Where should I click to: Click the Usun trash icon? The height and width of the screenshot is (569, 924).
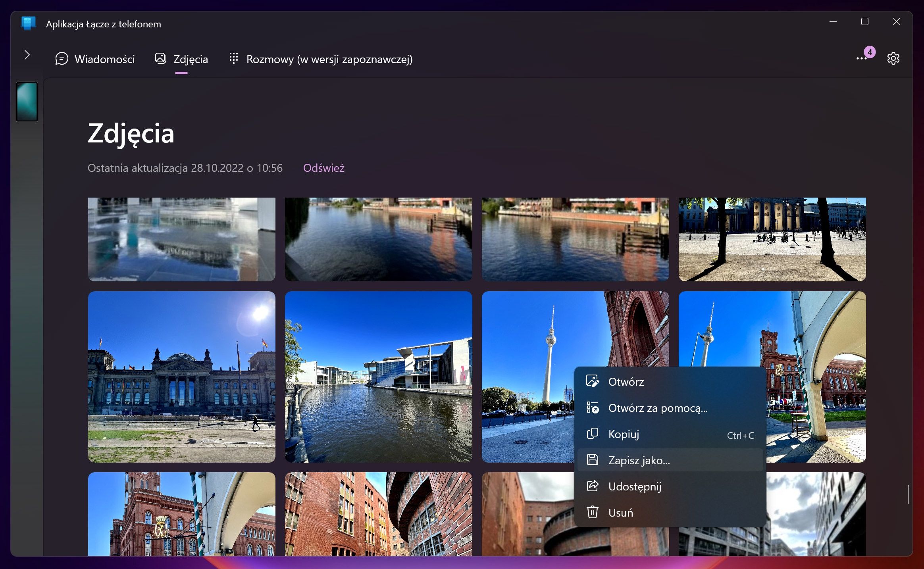(x=592, y=512)
